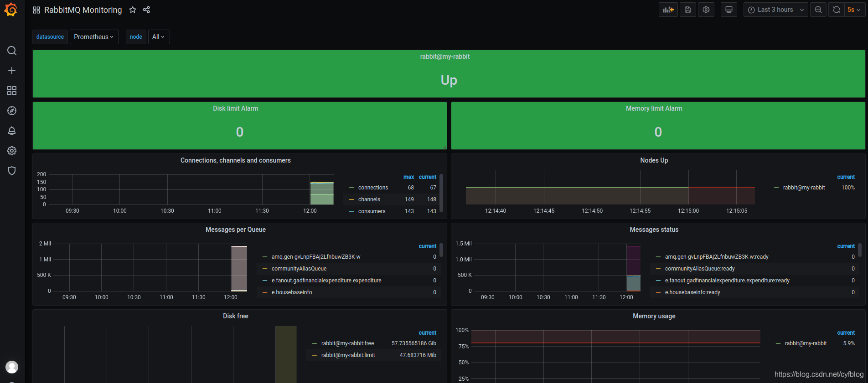This screenshot has width=868, height=383.
Task: Open dashboard settings gear in top bar
Action: pyautogui.click(x=706, y=10)
